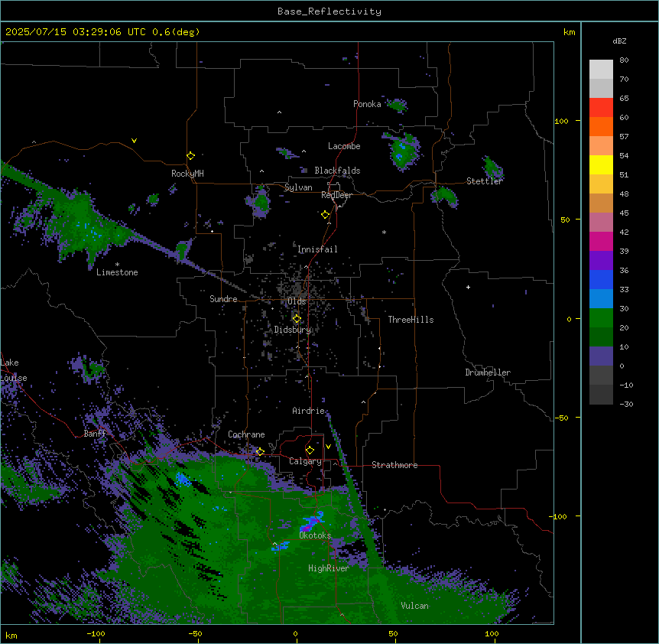
Task: Click the Ponoka city label
Action: pos(367,104)
